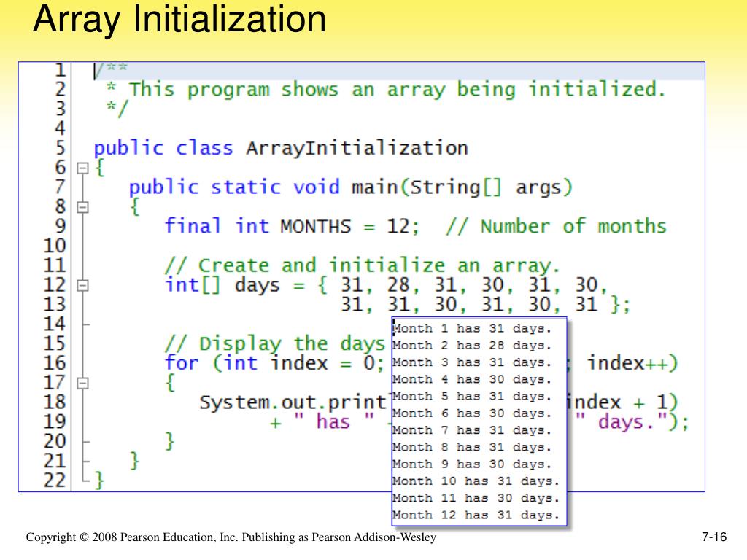747x560 pixels.
Task: Select line number 22 in the gutter
Action: 54,480
